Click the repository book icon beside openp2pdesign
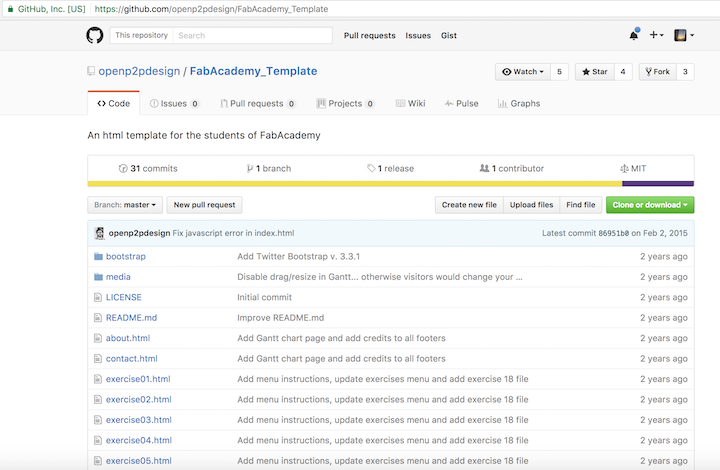 tap(91, 71)
